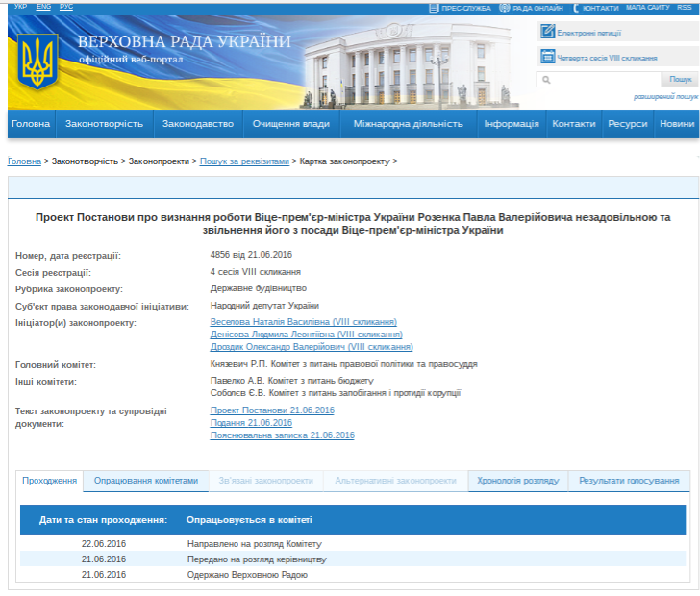Click row Передано на розгляд керівництву
Image resolution: width=700 pixels, height=596 pixels.
353,559
